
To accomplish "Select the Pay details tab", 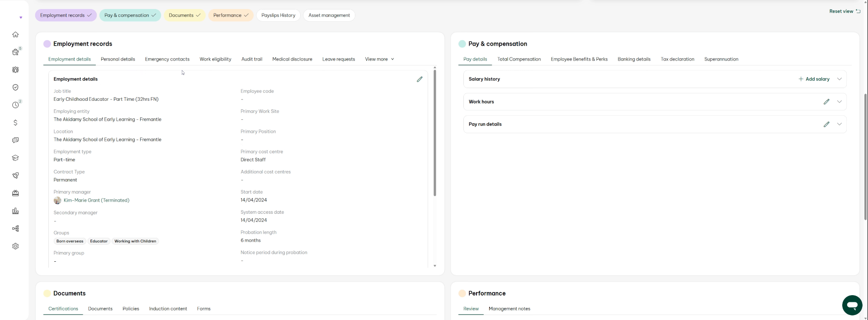I will [475, 59].
